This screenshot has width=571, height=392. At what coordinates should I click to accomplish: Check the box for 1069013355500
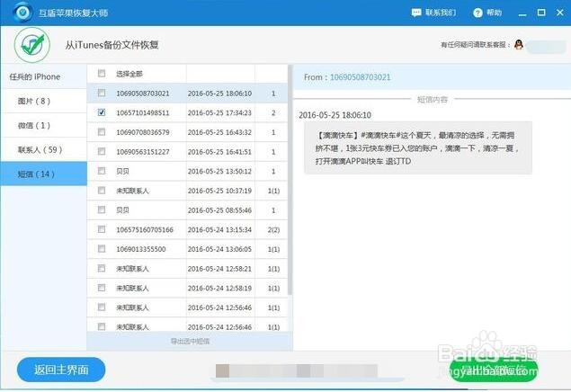coord(102,248)
